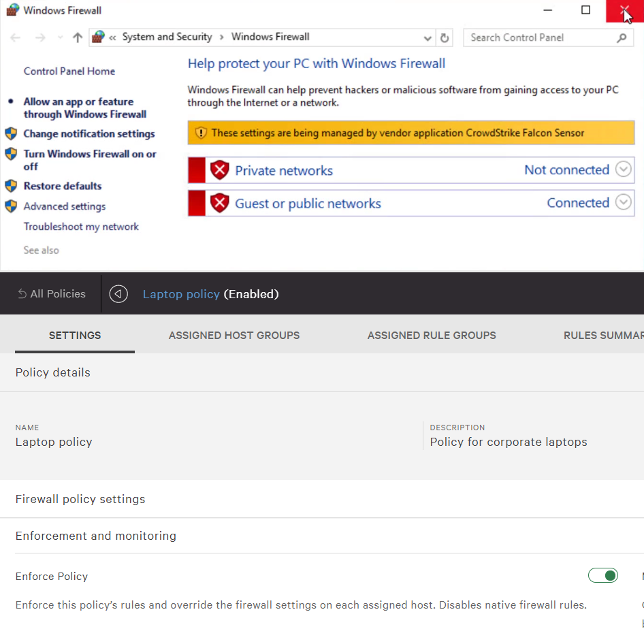Click the circled back arrow beside Laptop policy
644x644 pixels.
point(118,294)
